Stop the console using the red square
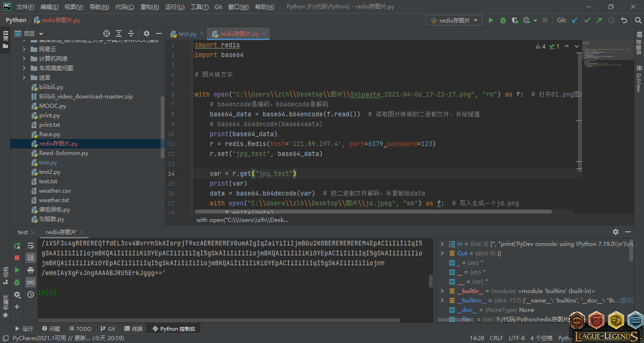The height and width of the screenshot is (343, 644). click(x=17, y=258)
